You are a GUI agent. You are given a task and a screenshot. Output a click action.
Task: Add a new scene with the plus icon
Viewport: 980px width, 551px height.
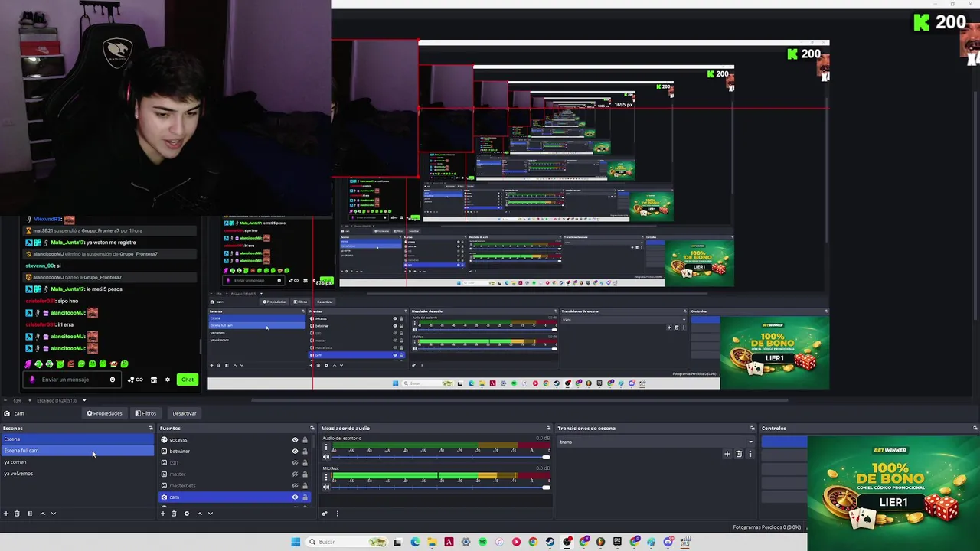click(6, 514)
